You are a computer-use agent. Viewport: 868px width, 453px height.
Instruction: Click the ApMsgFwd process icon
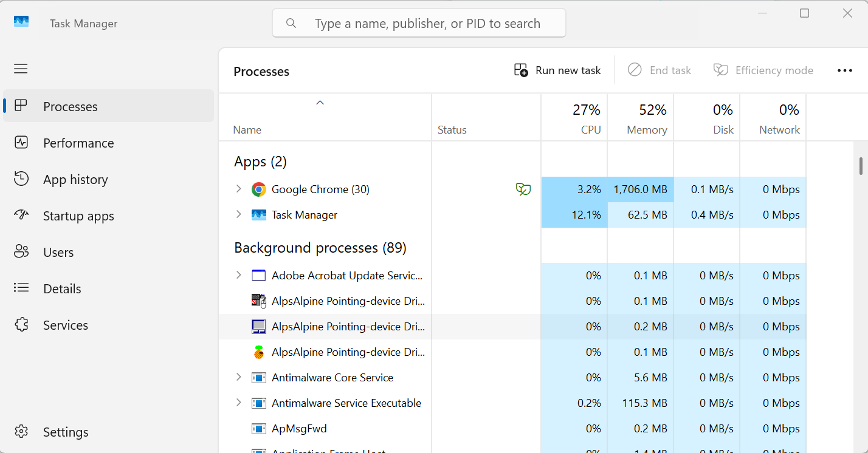pyautogui.click(x=259, y=429)
